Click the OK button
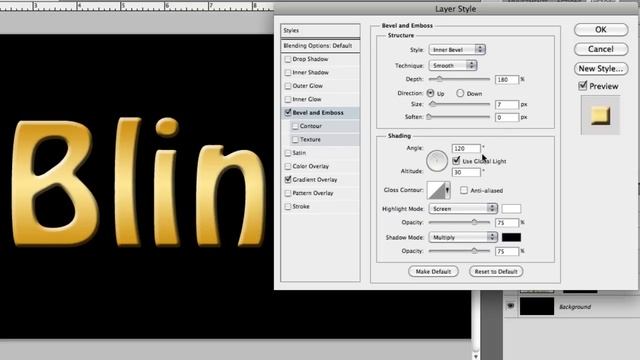Viewport: 640px width, 360px height. pos(601,29)
